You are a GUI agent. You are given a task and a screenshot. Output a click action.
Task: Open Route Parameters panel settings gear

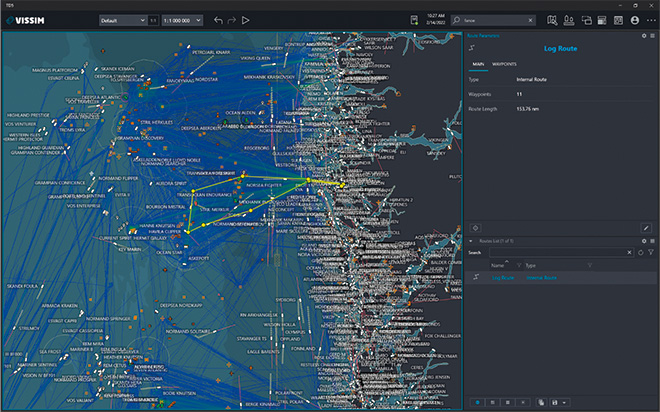[644, 36]
